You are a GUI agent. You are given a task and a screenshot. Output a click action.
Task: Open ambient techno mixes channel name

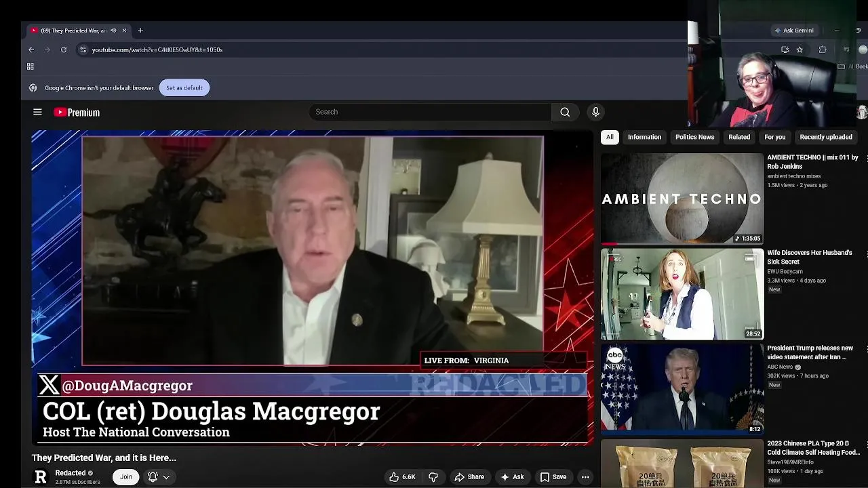tap(794, 176)
